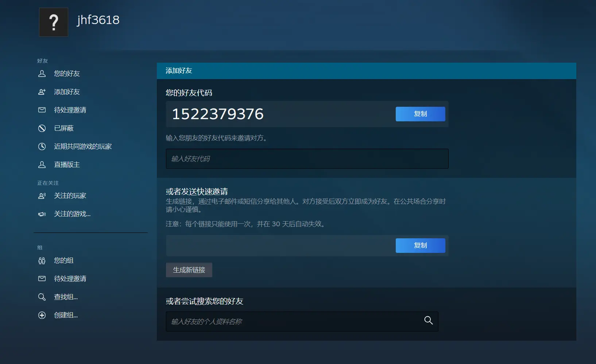Click the add-person icon beside 添加好友
This screenshot has width=596, height=364.
coord(42,92)
